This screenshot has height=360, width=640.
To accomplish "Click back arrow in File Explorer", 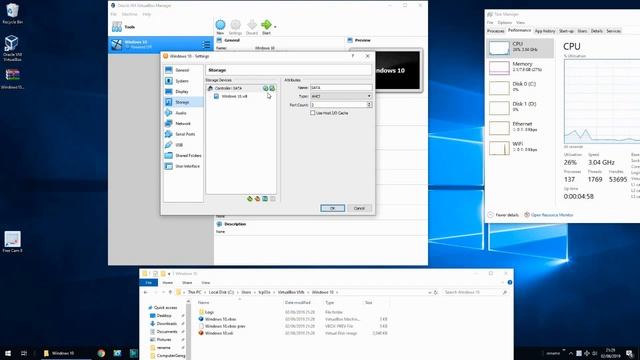I will (x=146, y=292).
